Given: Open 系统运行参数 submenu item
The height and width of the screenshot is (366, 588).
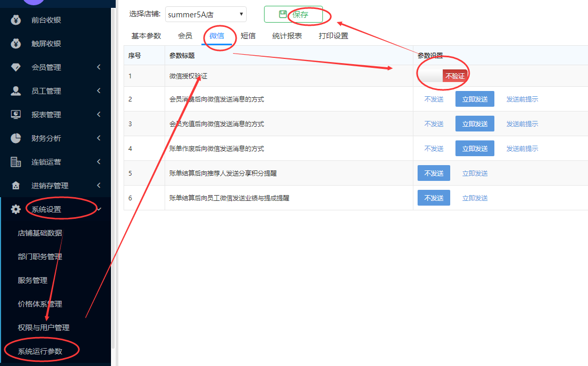Looking at the screenshot, I should pyautogui.click(x=40, y=351).
